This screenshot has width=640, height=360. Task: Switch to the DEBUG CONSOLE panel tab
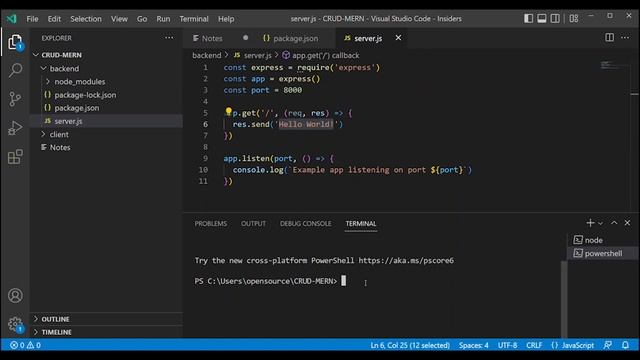point(305,224)
